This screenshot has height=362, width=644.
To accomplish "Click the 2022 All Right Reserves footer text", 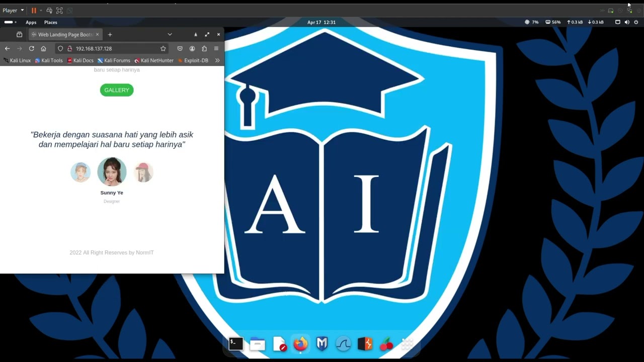I will tap(112, 252).
